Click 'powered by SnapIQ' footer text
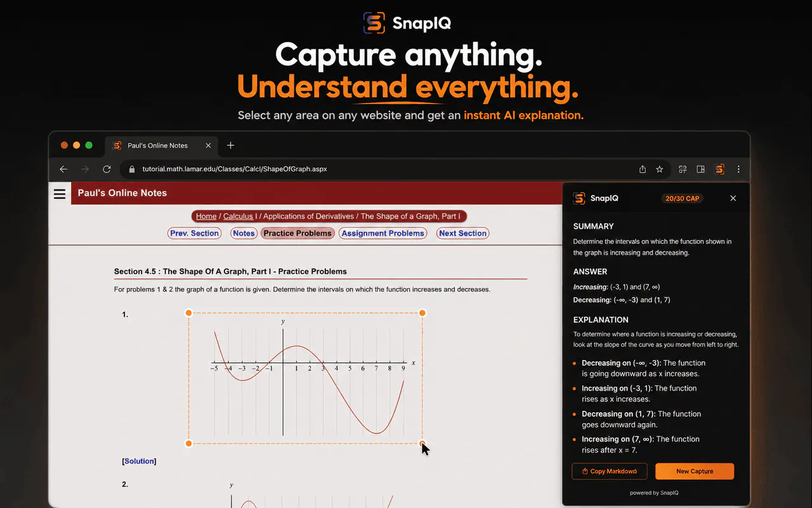 point(654,493)
